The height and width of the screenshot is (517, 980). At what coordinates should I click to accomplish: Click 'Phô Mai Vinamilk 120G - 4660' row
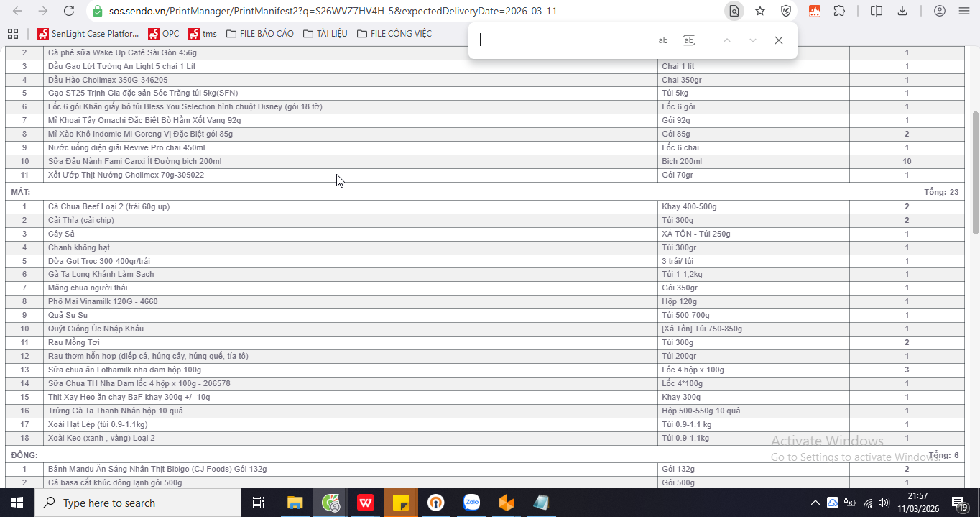[x=485, y=301]
